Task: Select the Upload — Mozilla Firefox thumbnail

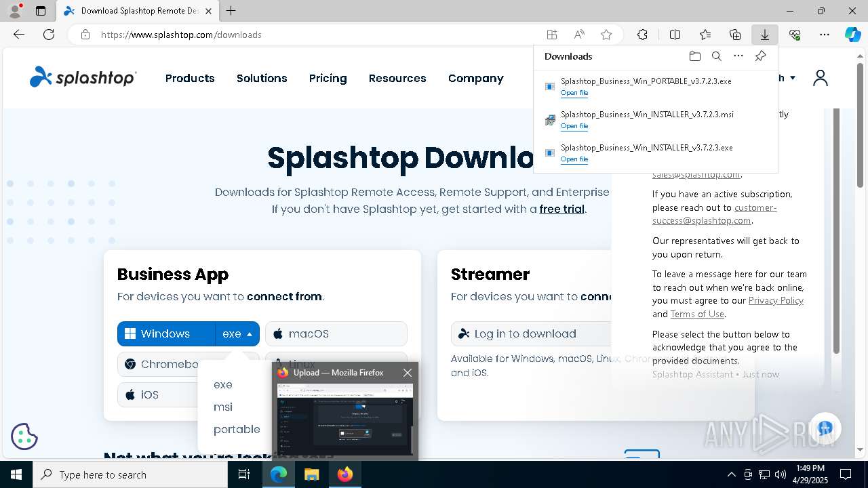Action: coord(345,420)
